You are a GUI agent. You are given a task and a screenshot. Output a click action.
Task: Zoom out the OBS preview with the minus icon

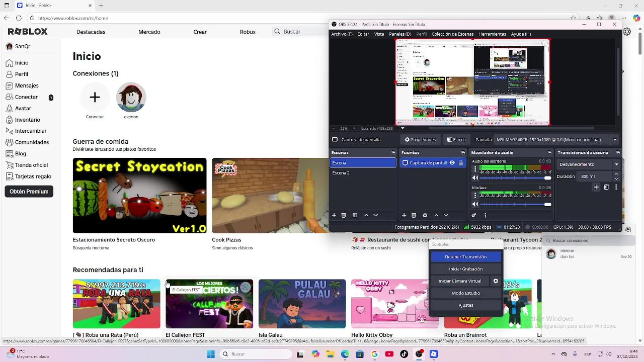pyautogui.click(x=333, y=128)
